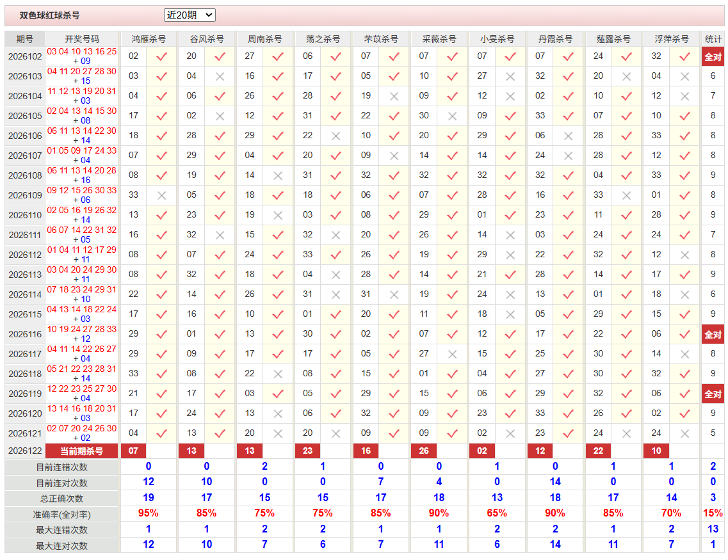Click the cross mark for 采薇杀号 in row 2026105
Screen dimensions: 728x560
(452, 116)
